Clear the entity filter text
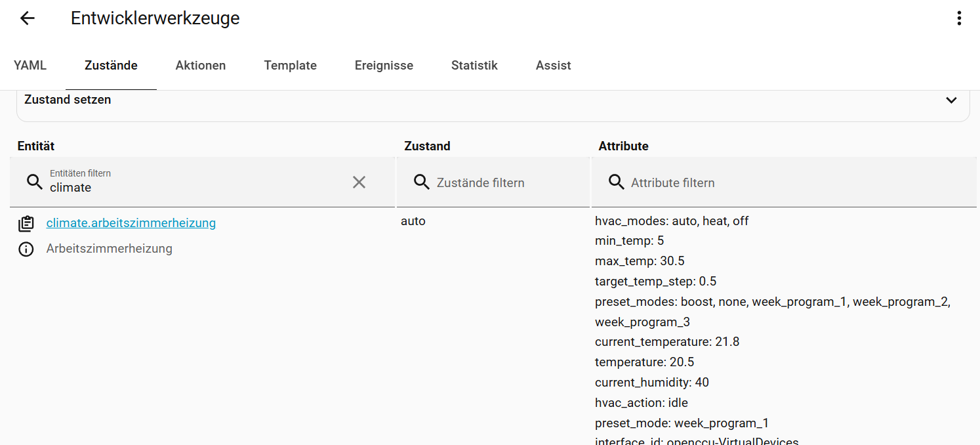 [x=359, y=182]
